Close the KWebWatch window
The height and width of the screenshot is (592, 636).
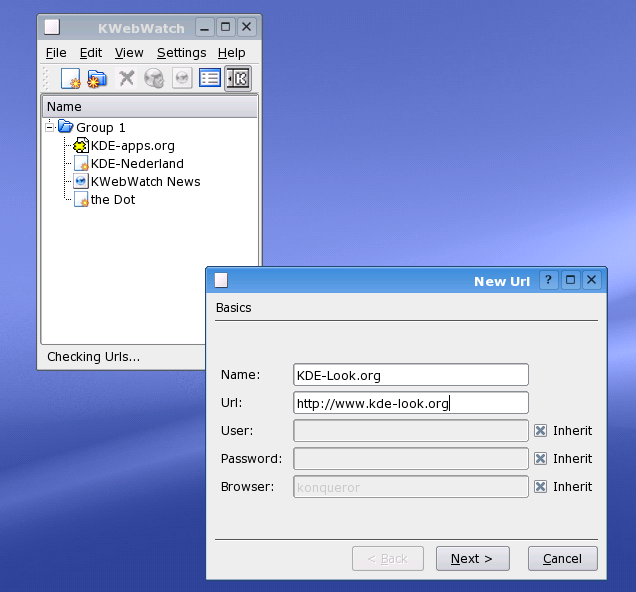(x=247, y=28)
